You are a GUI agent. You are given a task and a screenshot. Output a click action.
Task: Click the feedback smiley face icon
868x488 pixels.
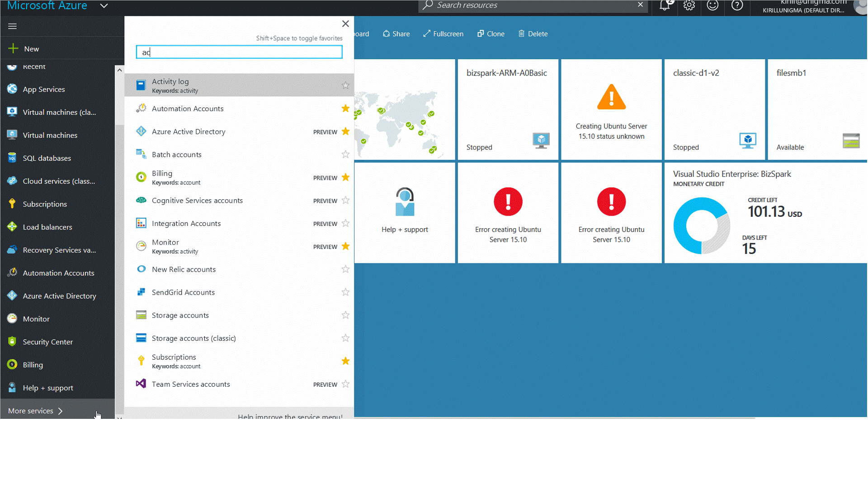click(x=713, y=5)
